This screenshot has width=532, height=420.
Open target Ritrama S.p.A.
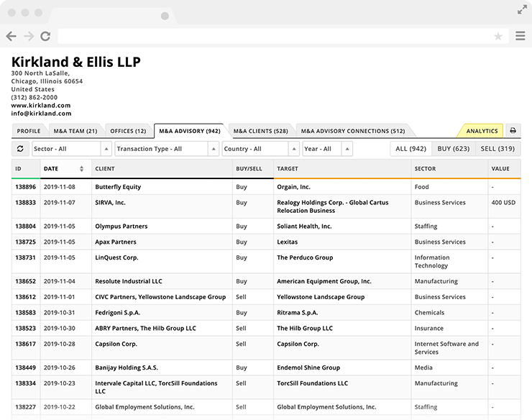pyautogui.click(x=297, y=313)
